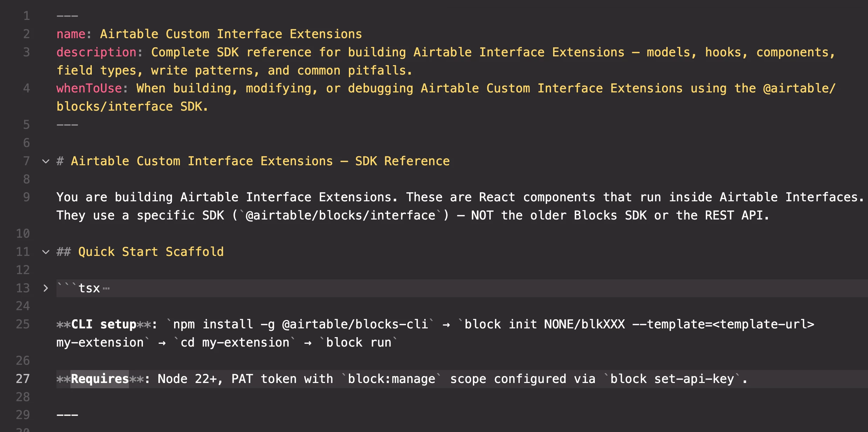Click the cd my-extension inline code
868x432 pixels.
(x=235, y=343)
